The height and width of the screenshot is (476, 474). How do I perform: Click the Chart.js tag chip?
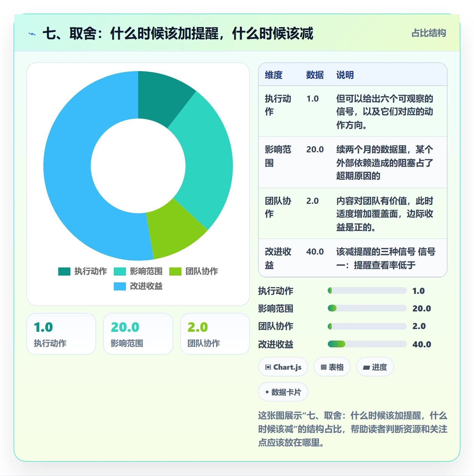point(283,367)
